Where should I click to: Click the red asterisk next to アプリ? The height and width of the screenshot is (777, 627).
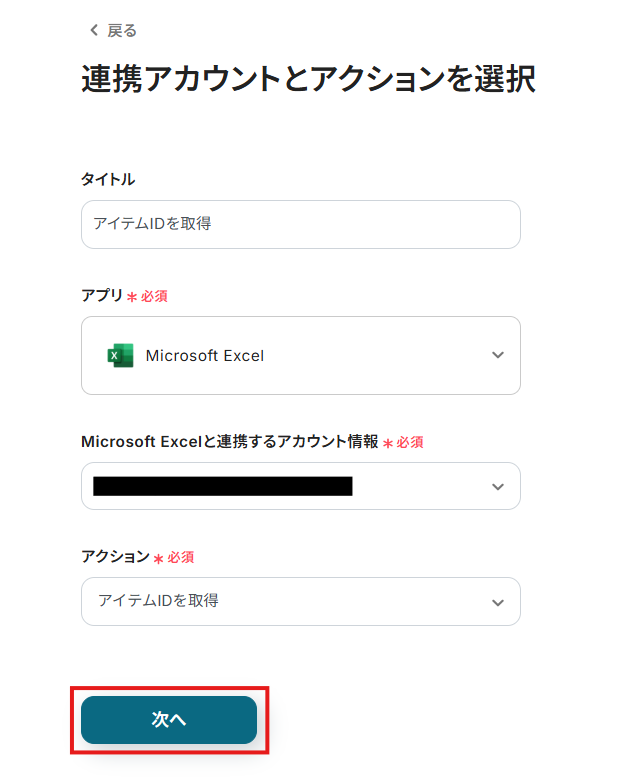pyautogui.click(x=132, y=298)
